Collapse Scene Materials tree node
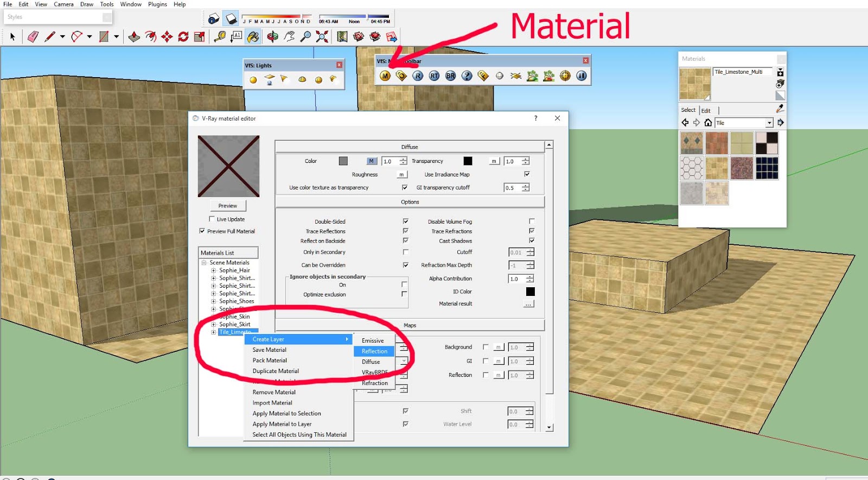868x480 pixels. tap(204, 262)
